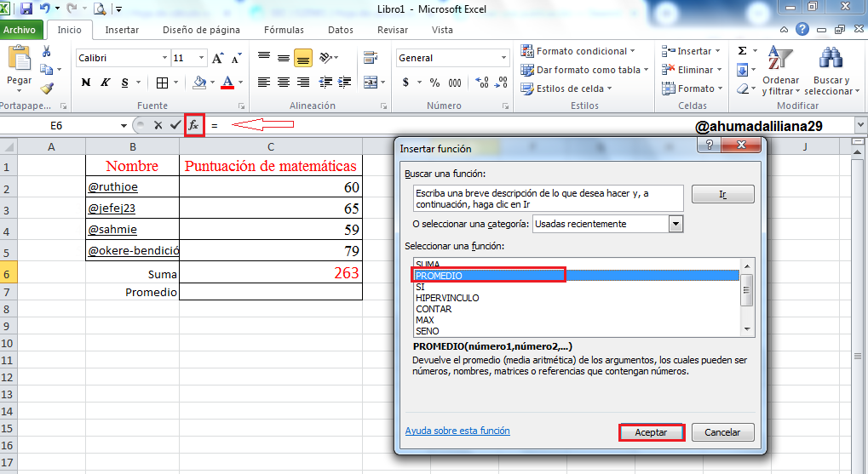This screenshot has height=474, width=868.
Task: Click the Insert Function fx button
Action: click(193, 126)
